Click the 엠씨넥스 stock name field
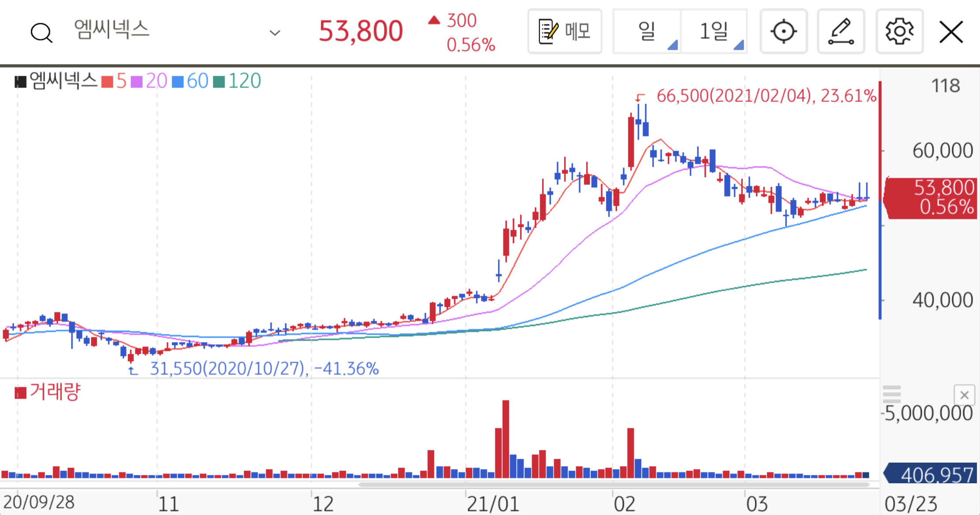The height and width of the screenshot is (515, 980). pyautogui.click(x=112, y=30)
